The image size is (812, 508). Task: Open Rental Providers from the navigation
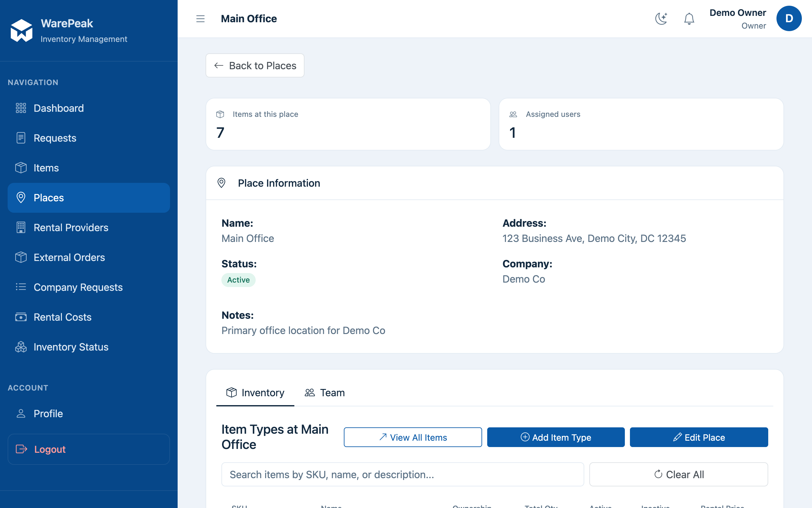(x=88, y=227)
